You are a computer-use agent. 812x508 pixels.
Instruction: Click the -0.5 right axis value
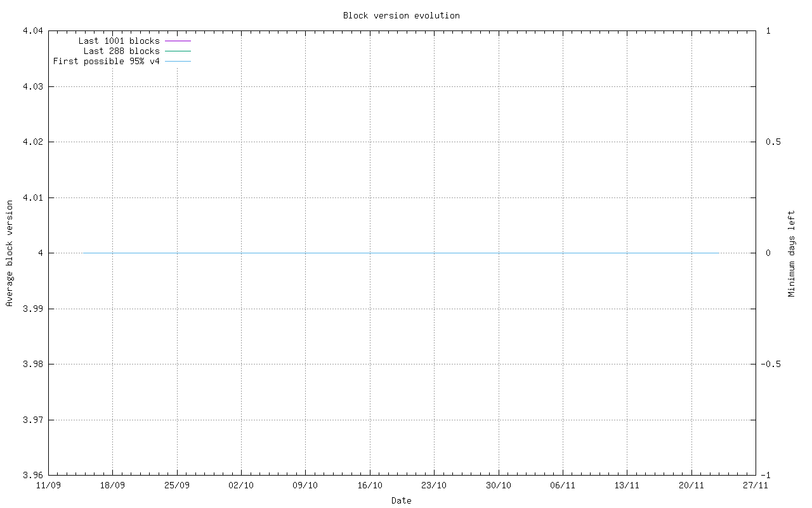pos(769,364)
